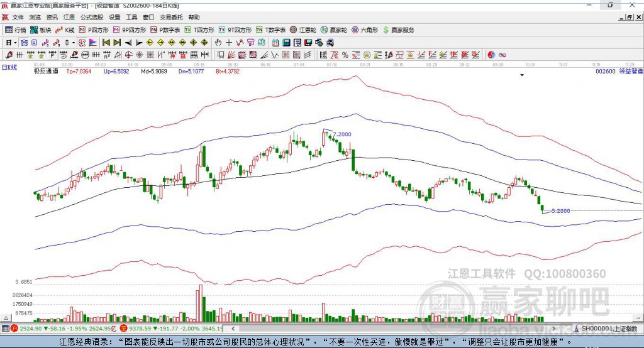Open the 交易委托 menu

click(x=171, y=17)
